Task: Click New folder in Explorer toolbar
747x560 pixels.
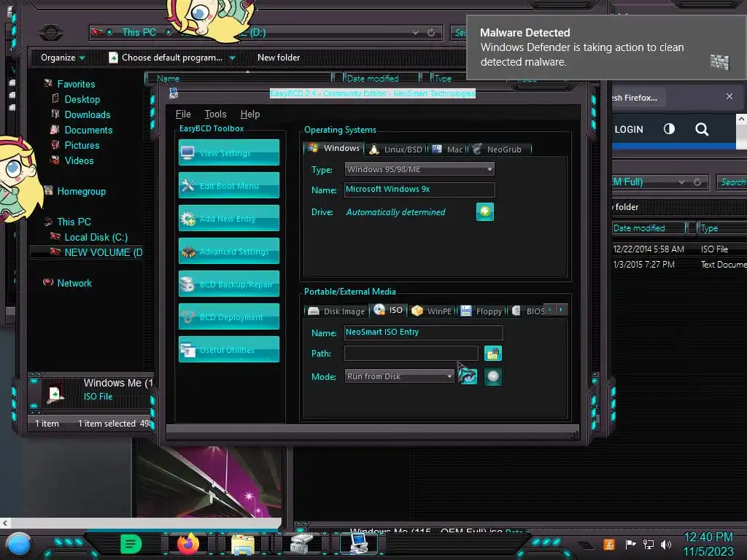Action: click(x=279, y=58)
